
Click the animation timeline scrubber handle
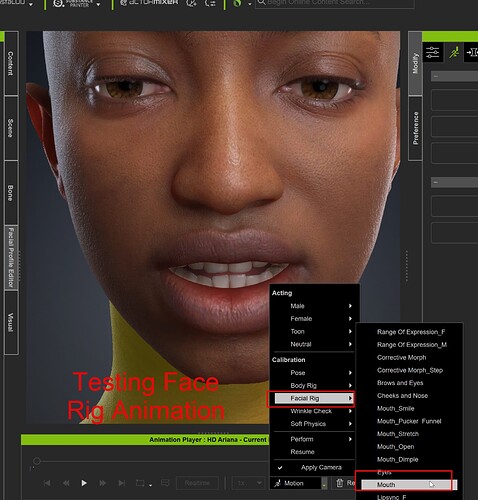[x=37, y=461]
